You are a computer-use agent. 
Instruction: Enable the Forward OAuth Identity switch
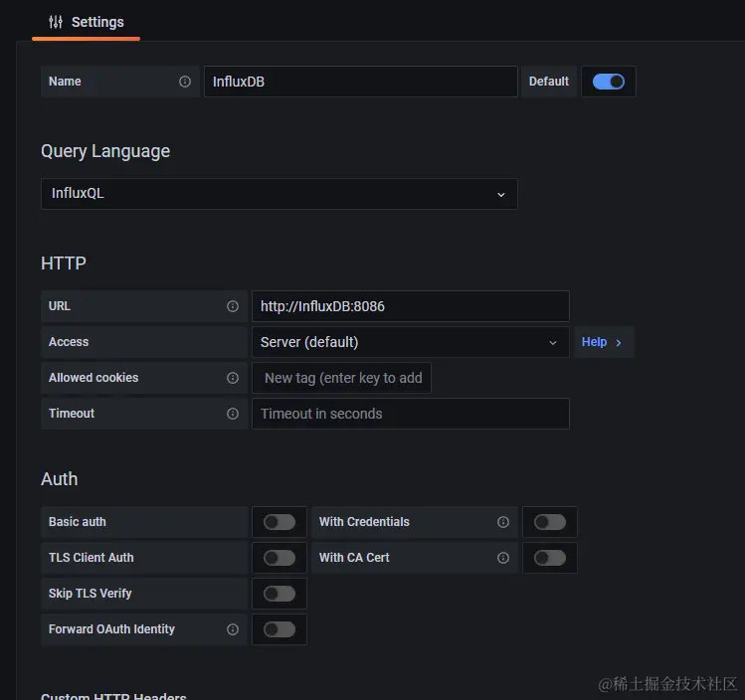click(x=279, y=629)
